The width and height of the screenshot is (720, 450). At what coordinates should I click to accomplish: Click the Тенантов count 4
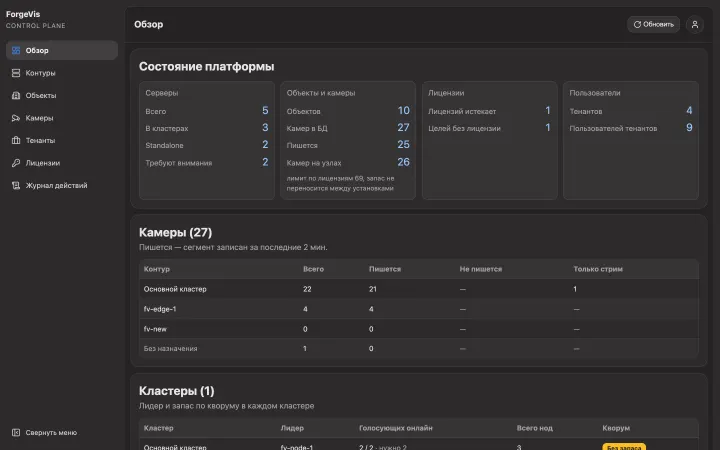click(689, 111)
